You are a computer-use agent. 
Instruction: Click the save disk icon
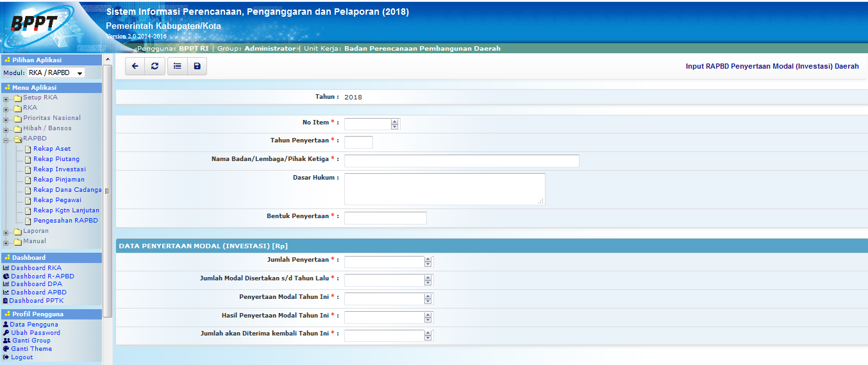[x=197, y=66]
